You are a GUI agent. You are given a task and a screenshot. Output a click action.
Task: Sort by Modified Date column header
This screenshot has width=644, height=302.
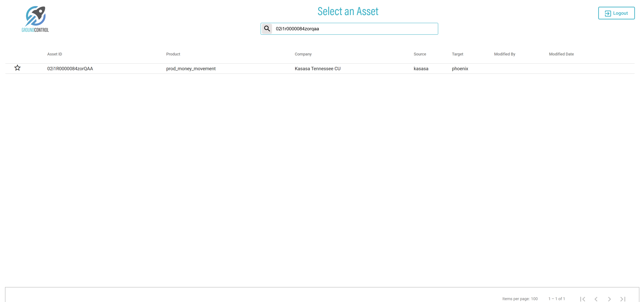pos(561,54)
